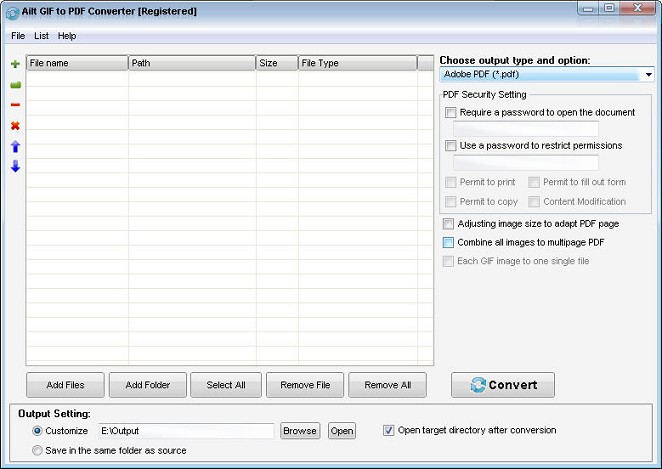Click the Remove File button
The image size is (662, 469).
305,385
